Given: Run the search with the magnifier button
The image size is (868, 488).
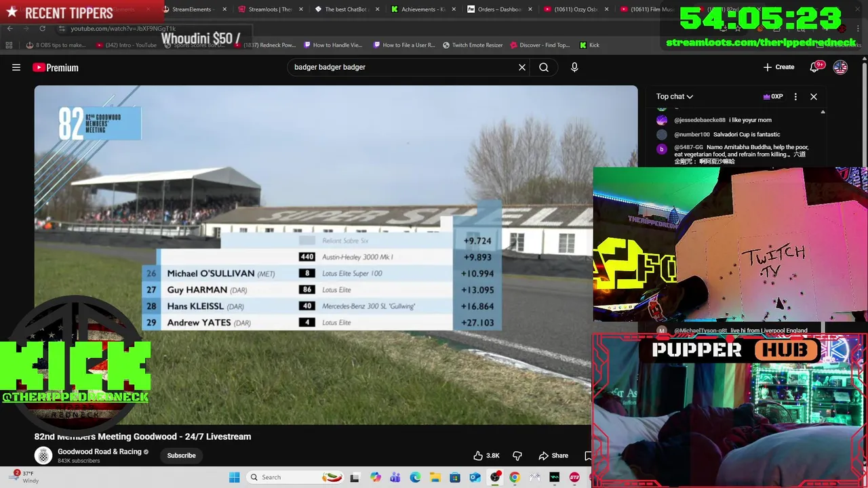Looking at the screenshot, I should (x=544, y=67).
